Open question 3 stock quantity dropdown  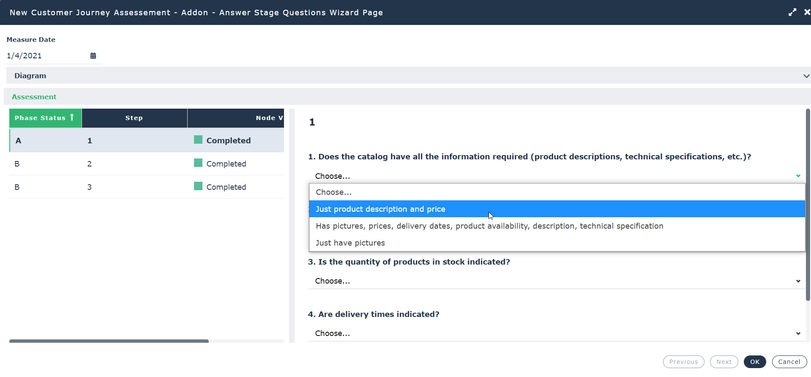tap(557, 281)
